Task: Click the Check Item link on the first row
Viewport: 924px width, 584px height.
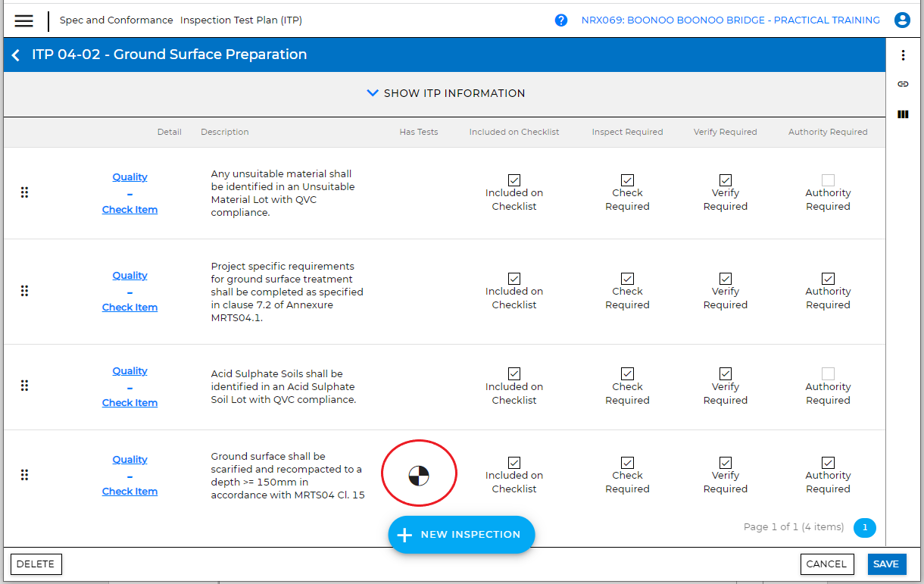Action: pyautogui.click(x=130, y=209)
